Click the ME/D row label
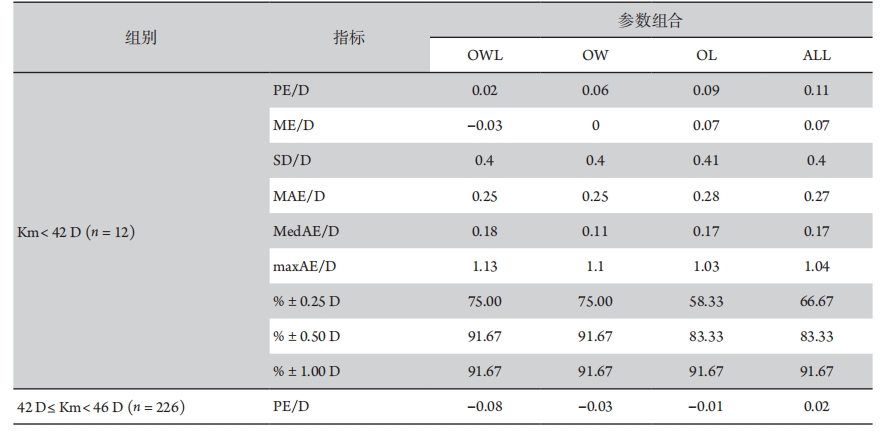Viewport: 889px width, 436px height. [293, 125]
